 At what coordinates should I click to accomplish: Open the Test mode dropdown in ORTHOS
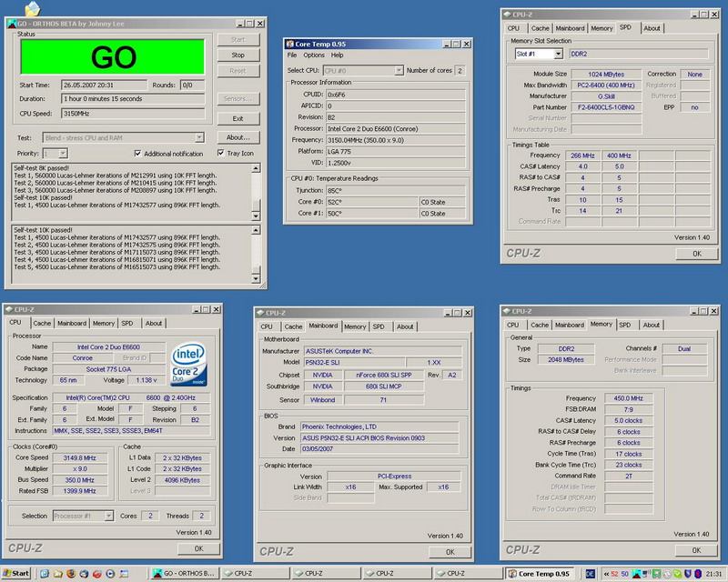tap(199, 138)
